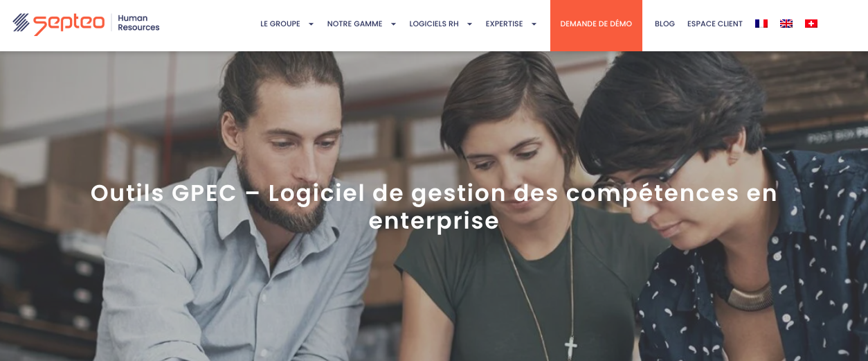Go to the Blog link
The width and height of the screenshot is (868, 361).
coord(664,24)
